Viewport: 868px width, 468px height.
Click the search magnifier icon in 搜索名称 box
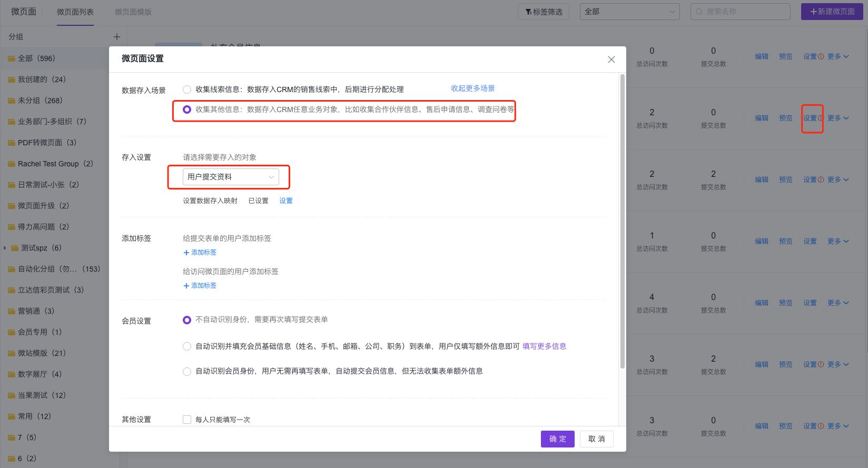coord(699,12)
